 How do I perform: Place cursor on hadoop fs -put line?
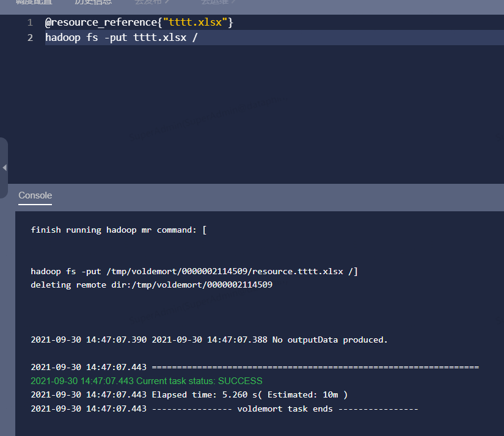[121, 38]
